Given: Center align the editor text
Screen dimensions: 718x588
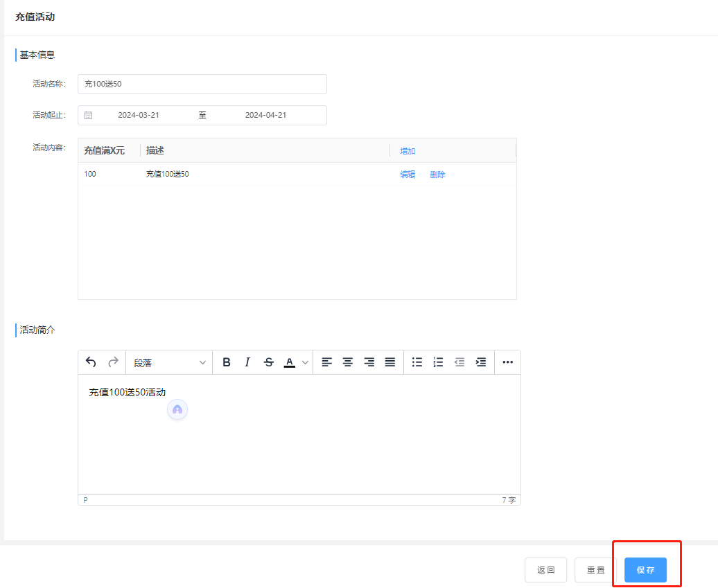Looking at the screenshot, I should [348, 362].
